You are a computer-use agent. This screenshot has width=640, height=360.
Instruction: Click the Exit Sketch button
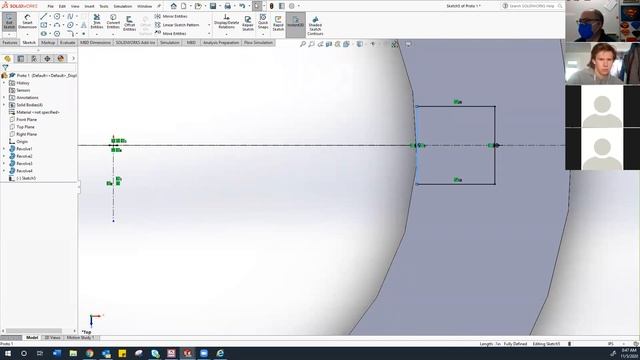point(9,21)
